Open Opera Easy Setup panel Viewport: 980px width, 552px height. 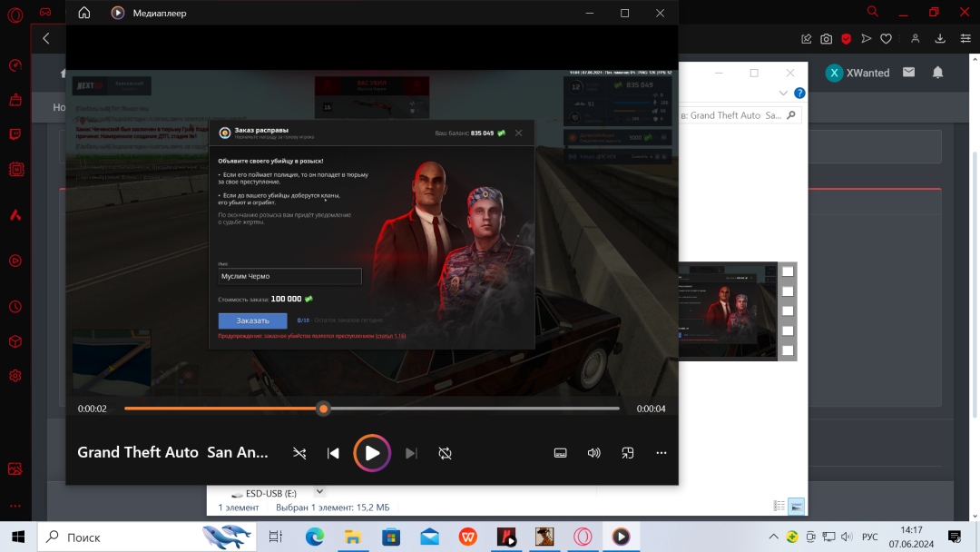(x=965, y=39)
